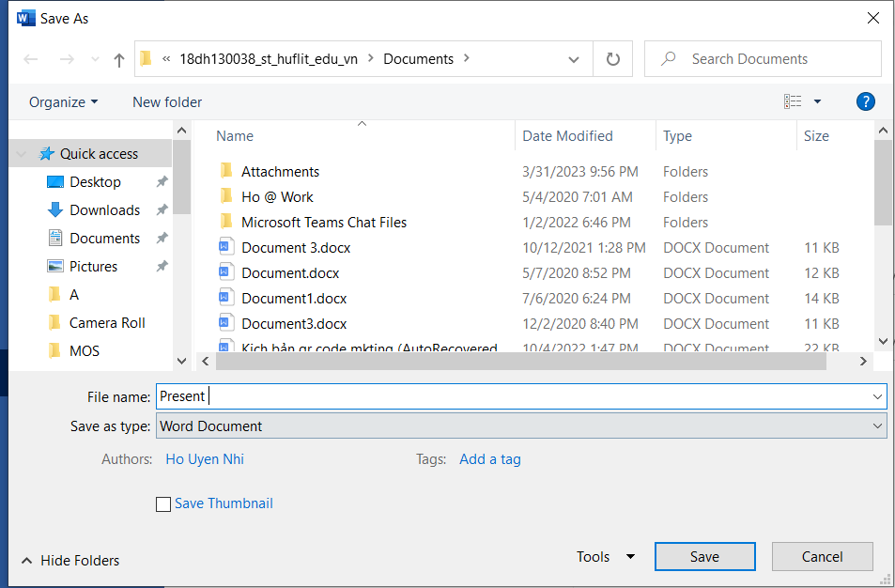This screenshot has width=895, height=588.
Task: Click the pin icon beside Downloads
Action: pyautogui.click(x=162, y=209)
